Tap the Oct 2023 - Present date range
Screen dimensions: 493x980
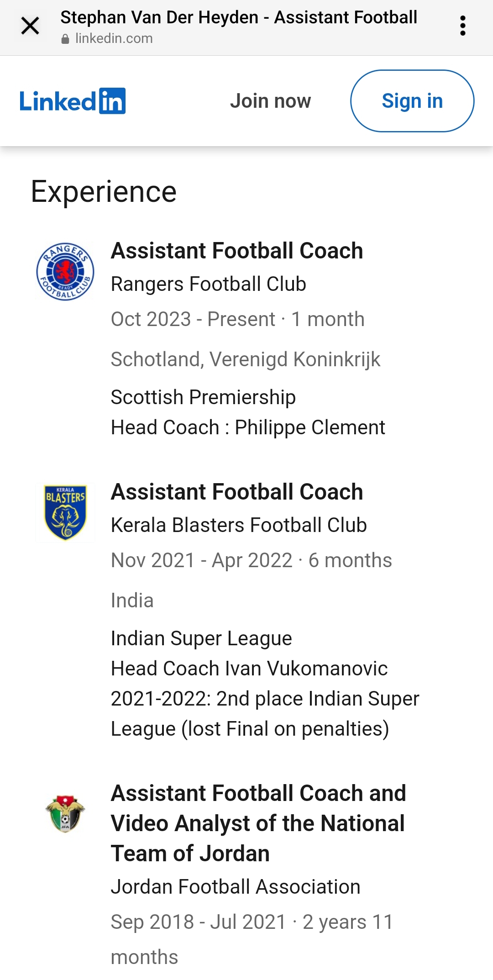(193, 319)
